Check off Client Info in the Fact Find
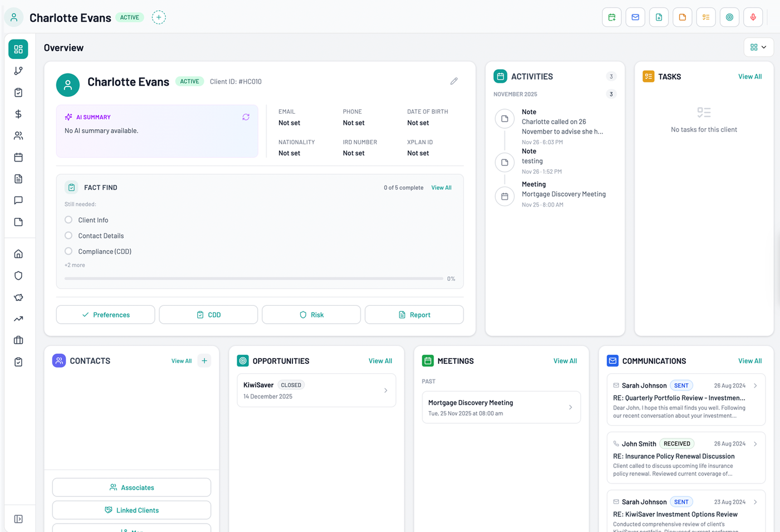Screen dimensions: 780x532 [68, 219]
